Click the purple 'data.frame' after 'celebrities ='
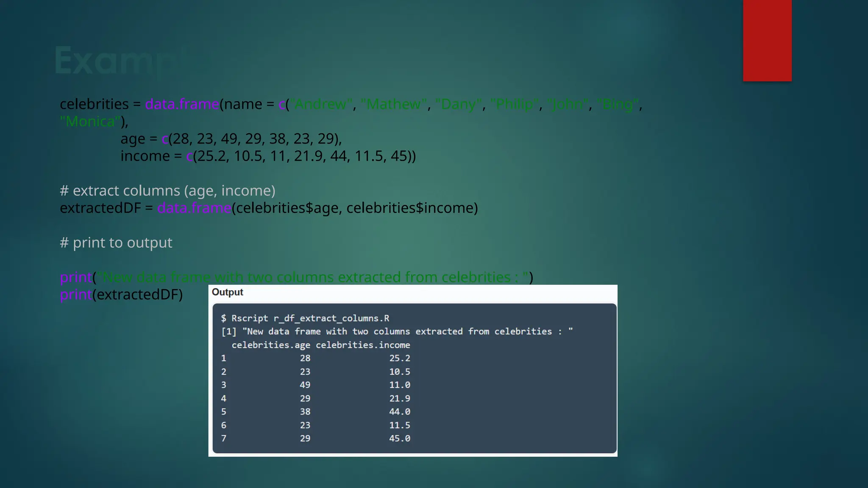 (182, 104)
